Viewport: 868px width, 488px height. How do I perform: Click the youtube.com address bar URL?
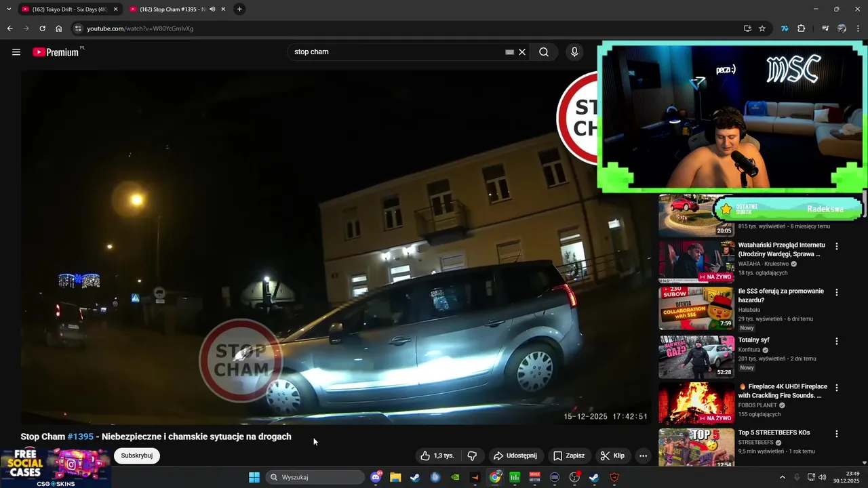pyautogui.click(x=140, y=28)
